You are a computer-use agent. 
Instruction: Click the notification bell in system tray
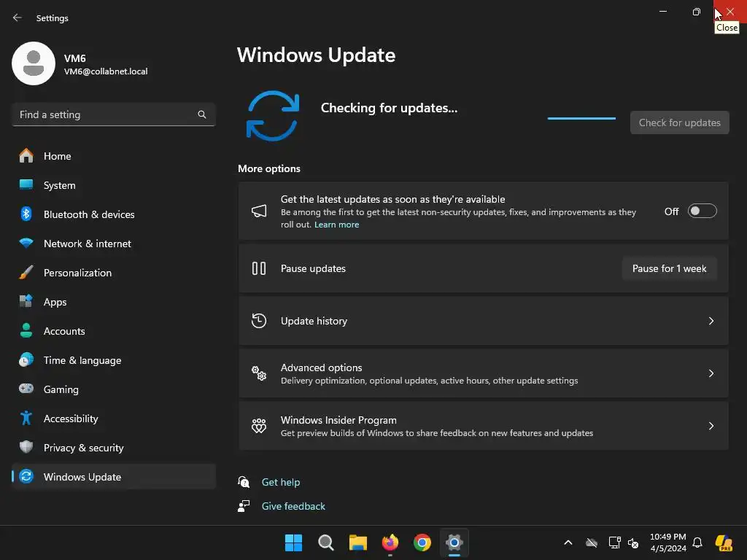[x=697, y=542]
